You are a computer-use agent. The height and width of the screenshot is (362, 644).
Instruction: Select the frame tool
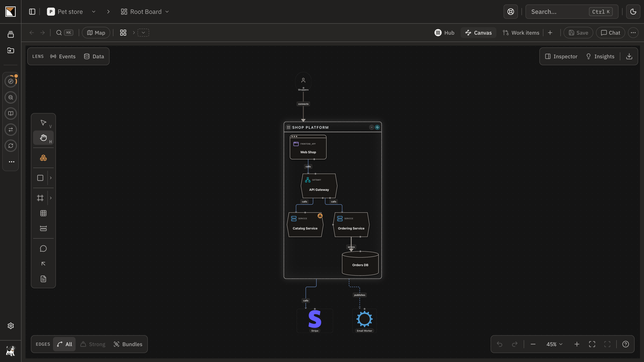tap(40, 198)
